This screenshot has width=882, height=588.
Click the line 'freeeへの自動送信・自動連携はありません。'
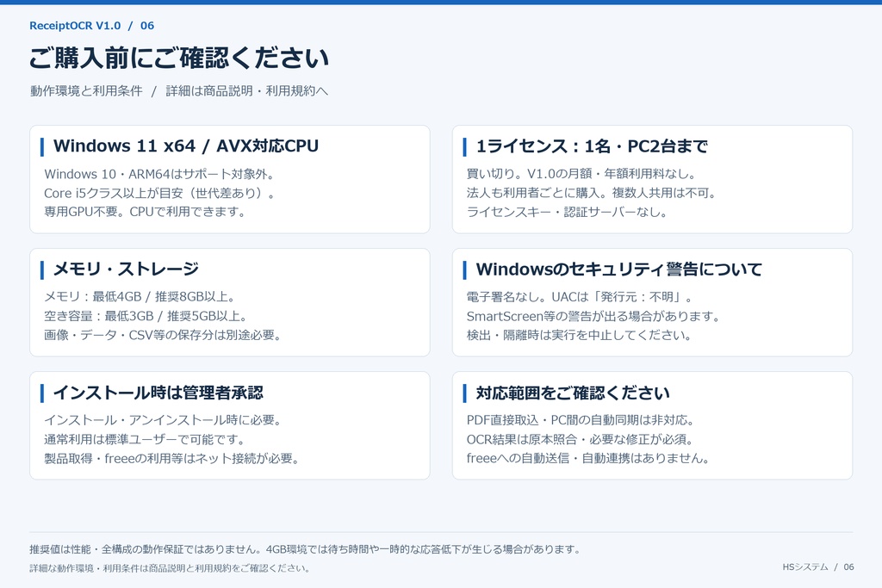(x=587, y=458)
